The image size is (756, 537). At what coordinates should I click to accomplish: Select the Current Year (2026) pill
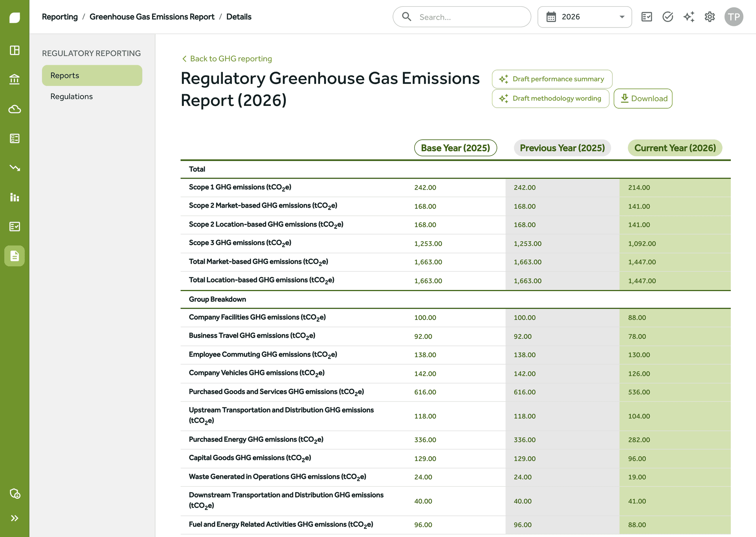point(675,148)
